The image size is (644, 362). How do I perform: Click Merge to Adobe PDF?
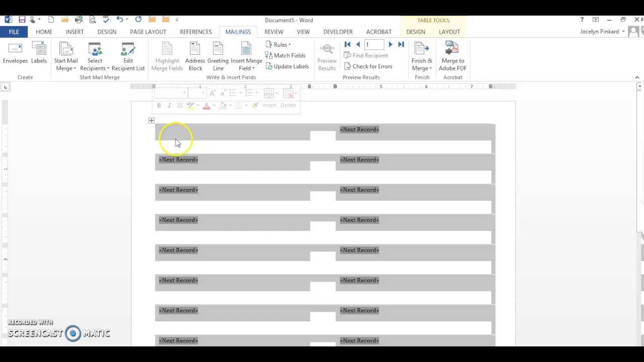pyautogui.click(x=453, y=57)
